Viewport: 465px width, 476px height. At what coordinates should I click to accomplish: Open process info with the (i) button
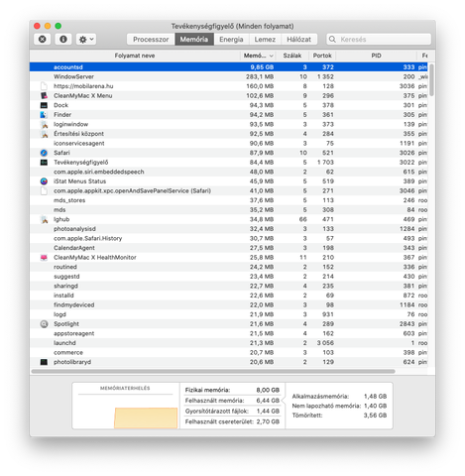click(63, 40)
